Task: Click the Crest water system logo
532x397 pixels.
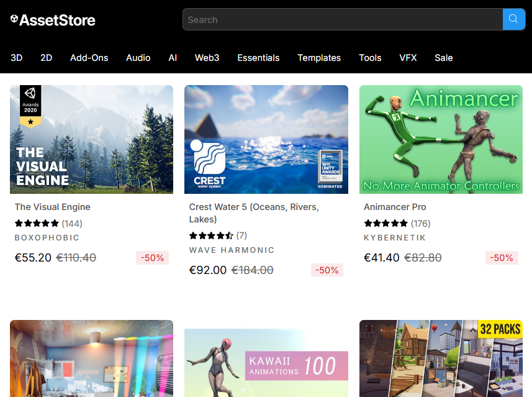Action: tap(209, 163)
